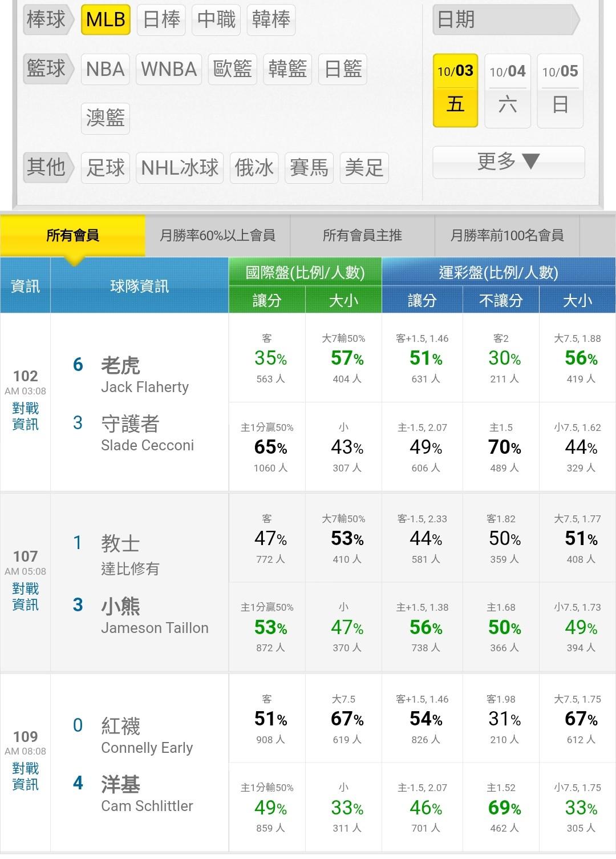Click the 洋基 team name
The width and height of the screenshot is (616, 859).
[x=120, y=785]
